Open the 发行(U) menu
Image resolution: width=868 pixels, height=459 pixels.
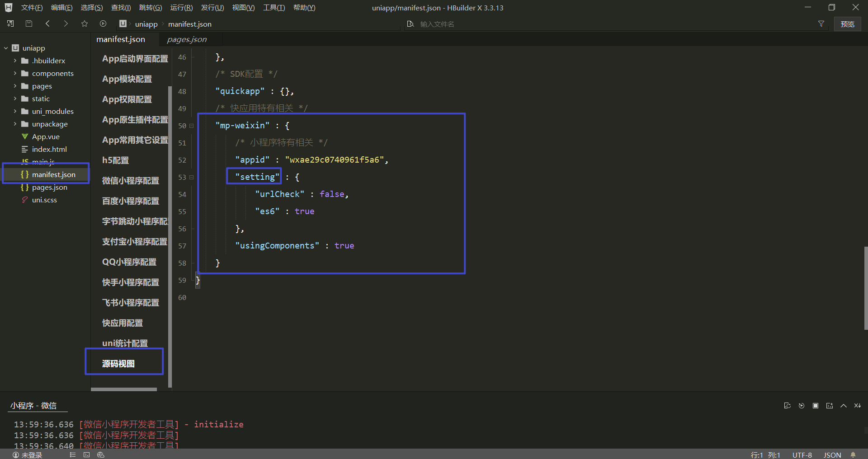pyautogui.click(x=212, y=8)
